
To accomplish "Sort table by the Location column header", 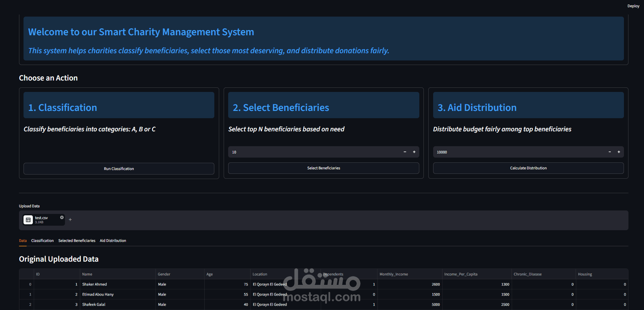I will (x=286, y=274).
